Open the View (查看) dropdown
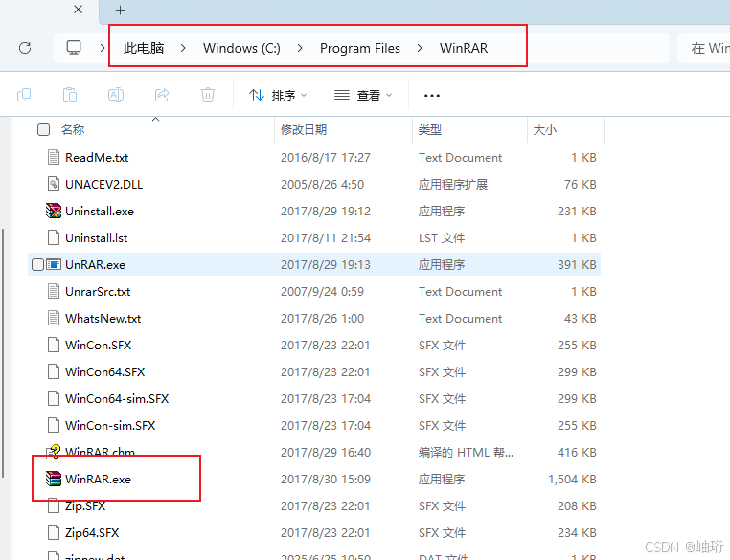 click(363, 96)
